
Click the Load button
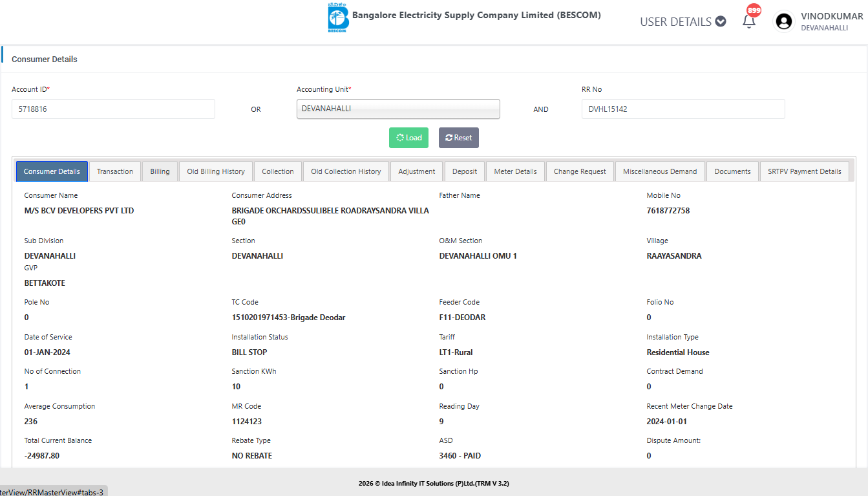(x=408, y=138)
